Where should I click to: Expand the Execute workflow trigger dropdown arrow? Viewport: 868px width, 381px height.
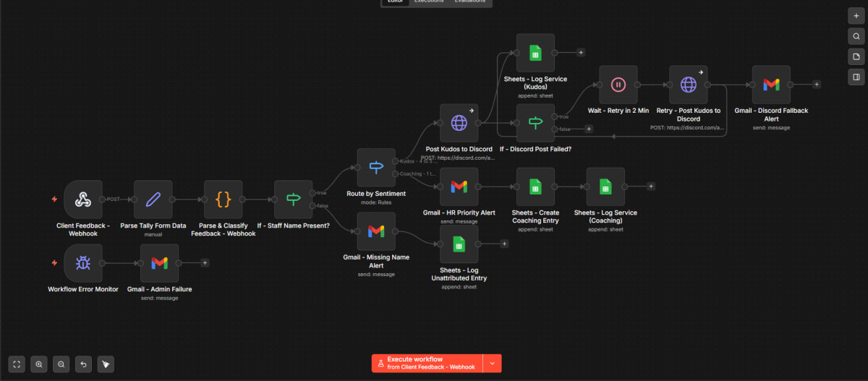[493, 363]
